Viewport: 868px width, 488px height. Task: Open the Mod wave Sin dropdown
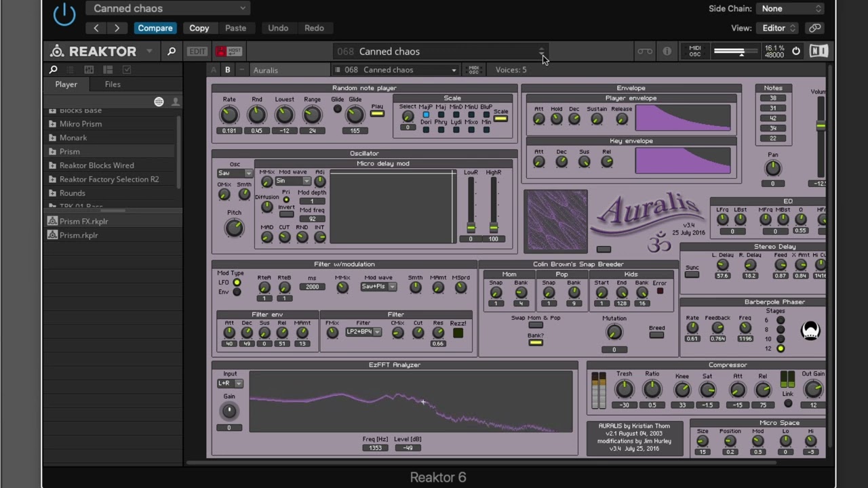pos(293,181)
